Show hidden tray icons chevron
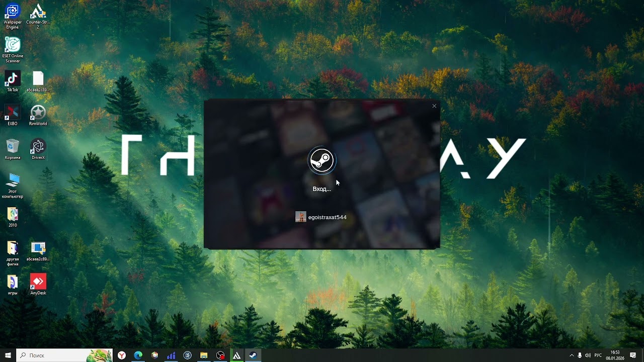Viewport: 644px width, 362px height. 572,355
